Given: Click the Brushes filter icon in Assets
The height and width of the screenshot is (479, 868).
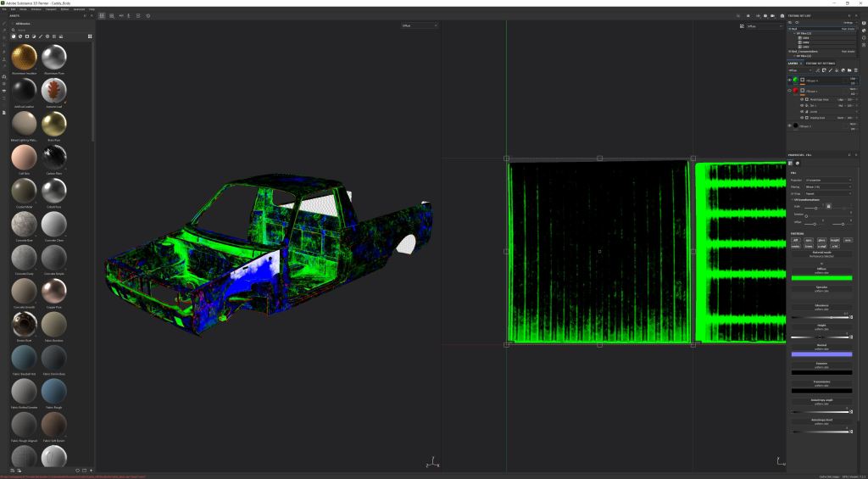Looking at the screenshot, I should (x=41, y=36).
